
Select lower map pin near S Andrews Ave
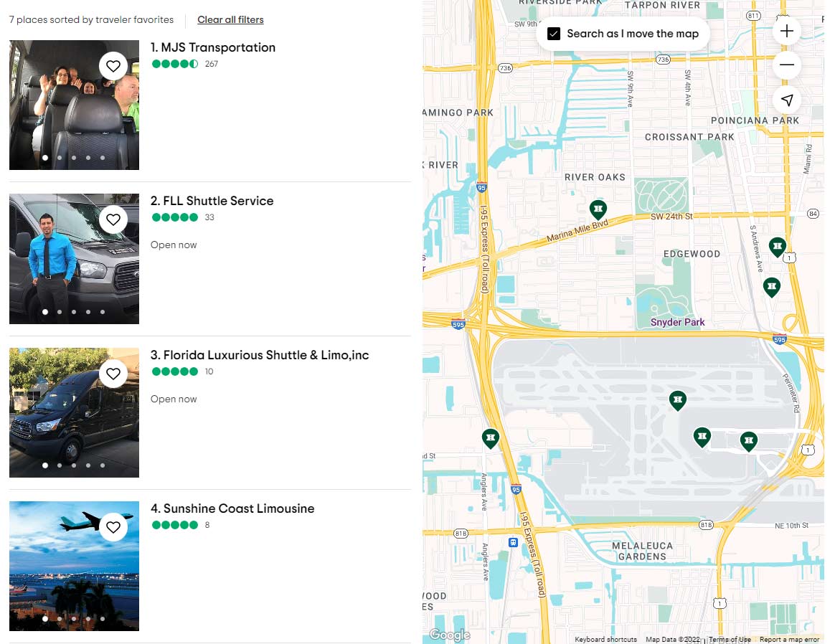click(772, 287)
